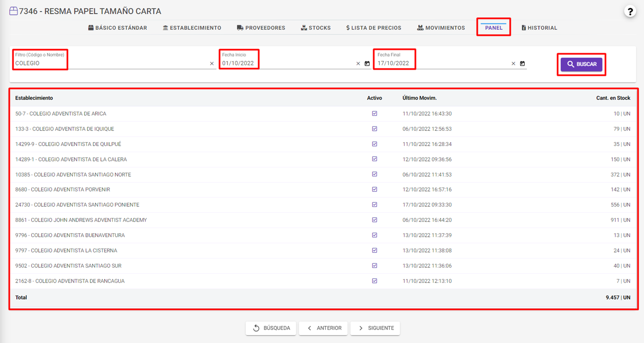Select row 8861 - Colegio John Andrews Adventist Academy

click(323, 220)
